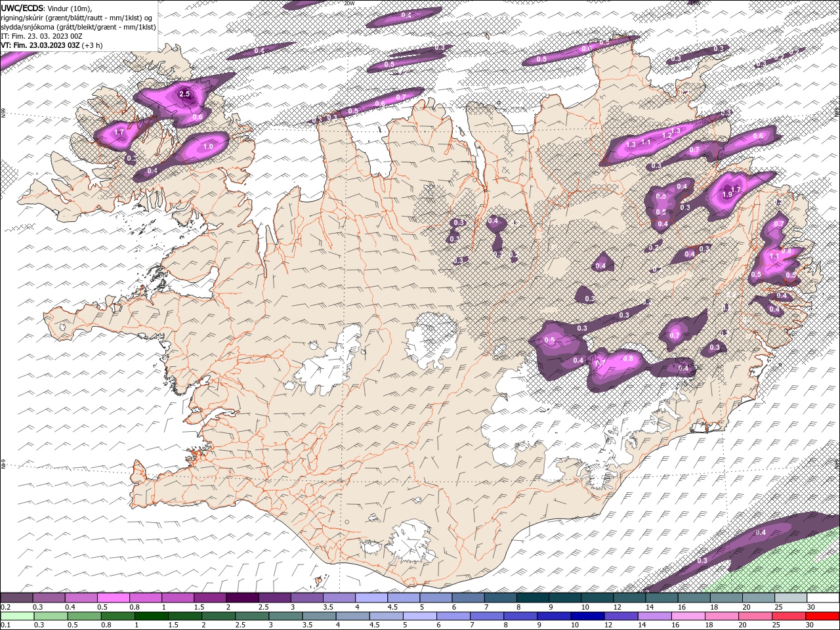Select lower rain scale dark blue swatch at 10
Image resolution: width=840 pixels, height=630 pixels.
coord(587,616)
